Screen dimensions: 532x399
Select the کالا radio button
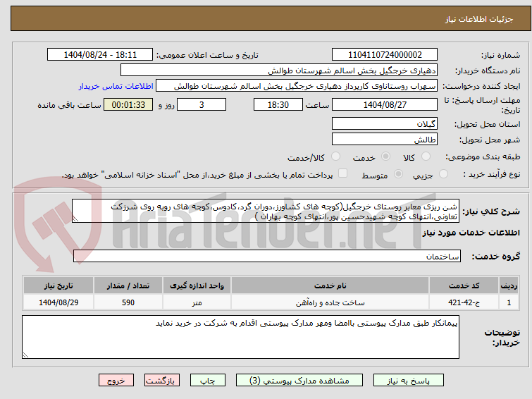(426, 156)
